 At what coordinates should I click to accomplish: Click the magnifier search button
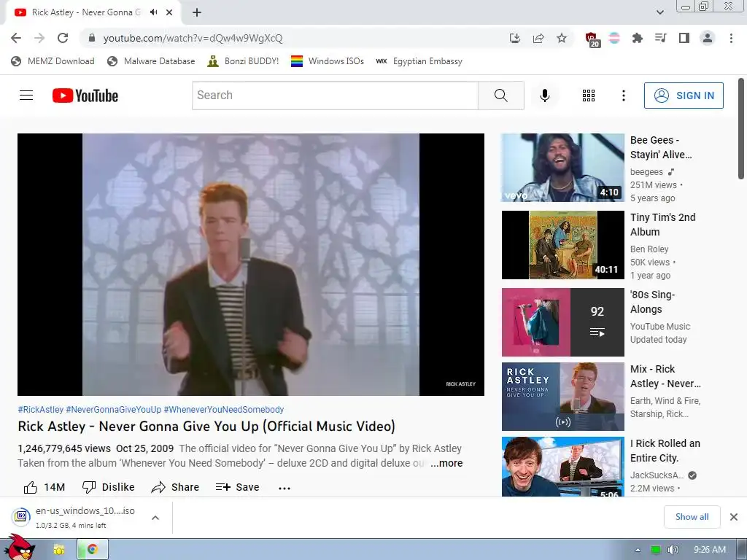coord(500,96)
